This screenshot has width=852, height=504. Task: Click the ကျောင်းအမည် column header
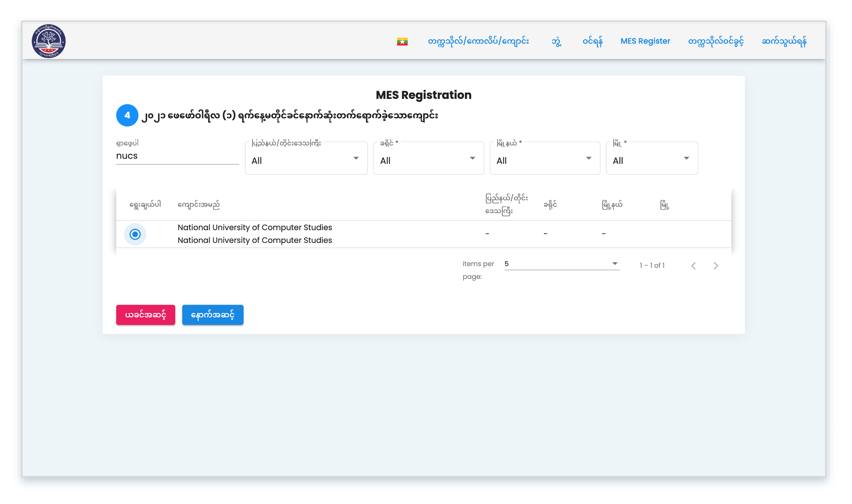(x=199, y=205)
